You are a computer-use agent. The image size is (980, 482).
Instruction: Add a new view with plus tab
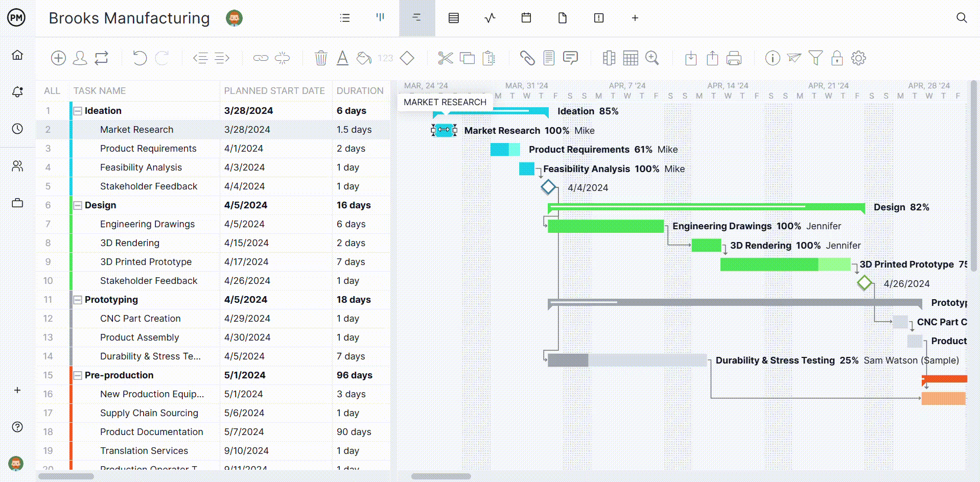[x=635, y=18]
